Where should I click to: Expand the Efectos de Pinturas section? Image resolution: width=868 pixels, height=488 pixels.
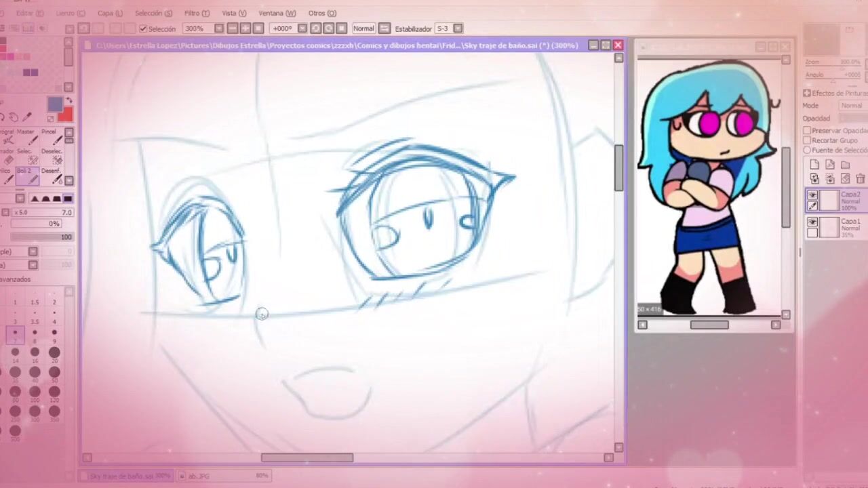[x=807, y=93]
